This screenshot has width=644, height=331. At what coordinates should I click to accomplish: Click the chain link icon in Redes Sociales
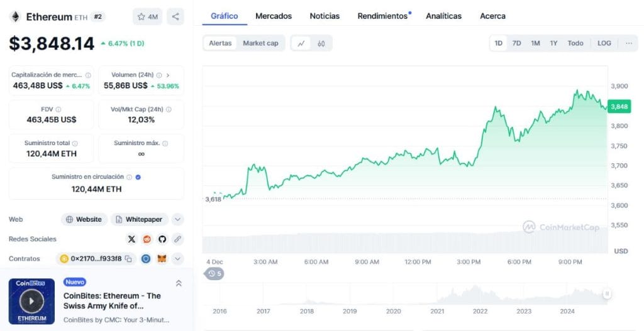pyautogui.click(x=178, y=239)
